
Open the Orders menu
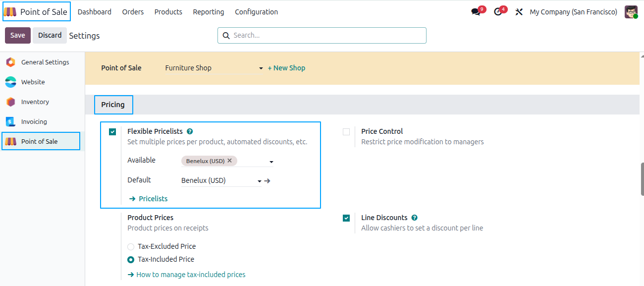point(133,12)
